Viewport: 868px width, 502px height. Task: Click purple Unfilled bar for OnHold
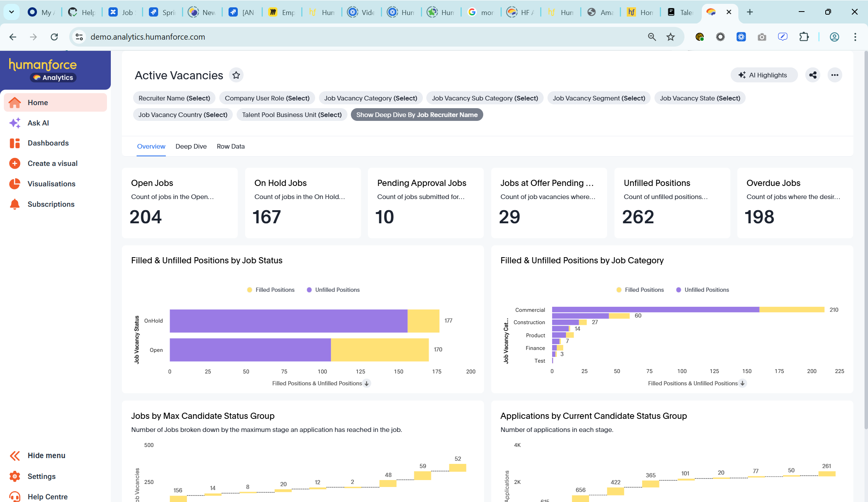pyautogui.click(x=289, y=321)
